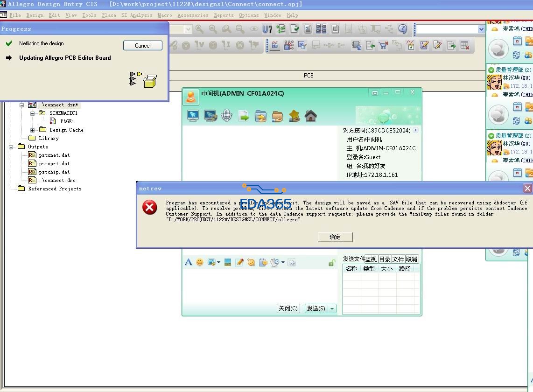Click the send file icon with green arrow
The height and width of the screenshot is (392, 533).
(x=243, y=116)
